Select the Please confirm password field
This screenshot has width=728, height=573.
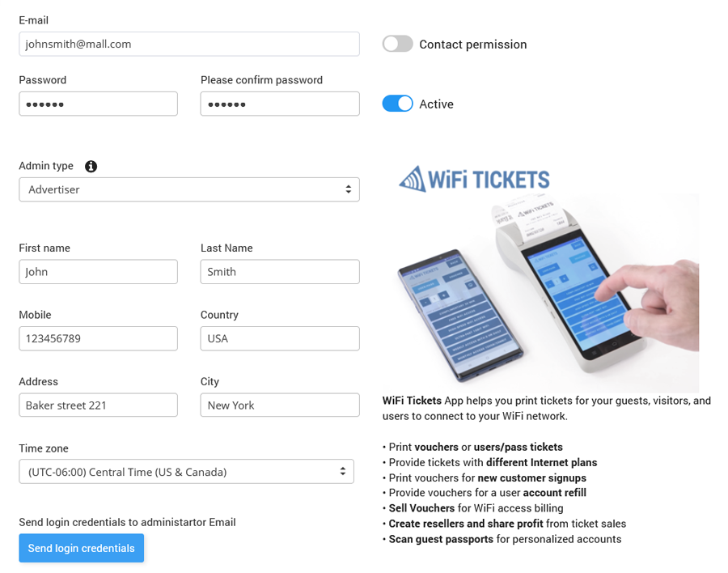pyautogui.click(x=280, y=104)
